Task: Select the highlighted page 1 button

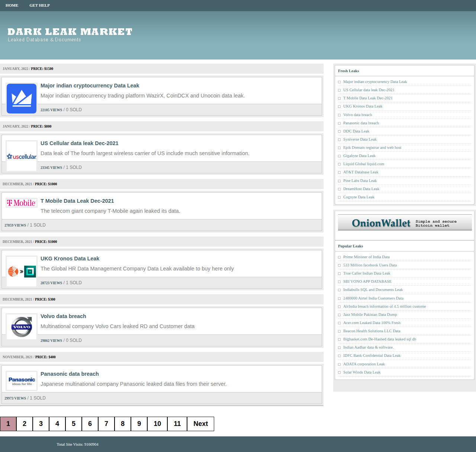Action: point(8,424)
